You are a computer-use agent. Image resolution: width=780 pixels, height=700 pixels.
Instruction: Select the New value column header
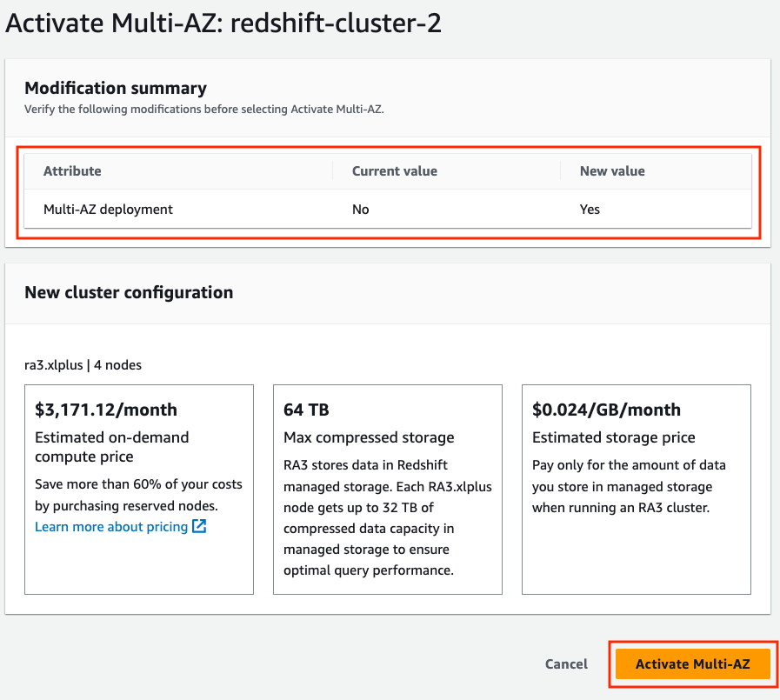click(x=612, y=170)
